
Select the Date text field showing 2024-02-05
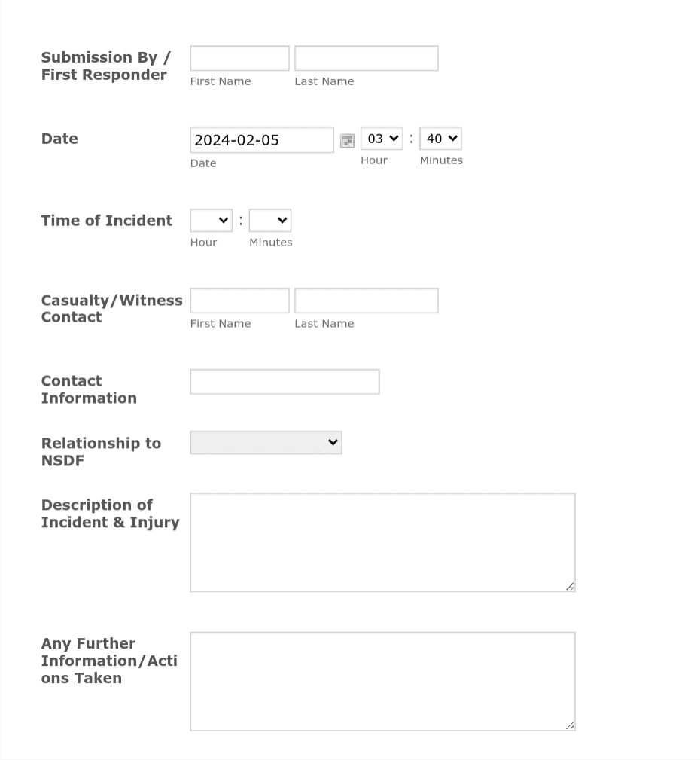(x=261, y=139)
